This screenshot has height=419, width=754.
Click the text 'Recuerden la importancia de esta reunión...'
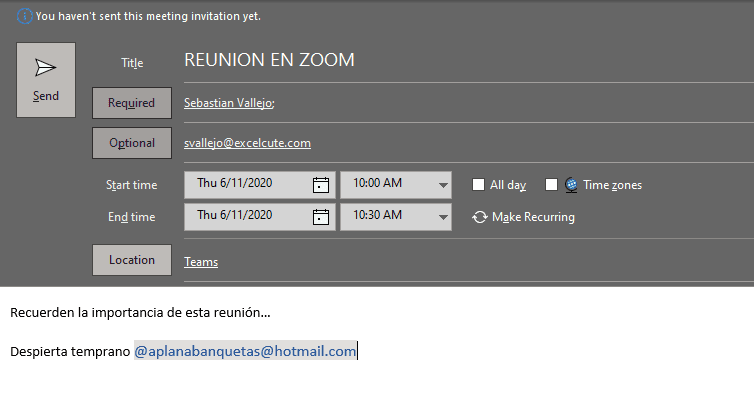(140, 313)
